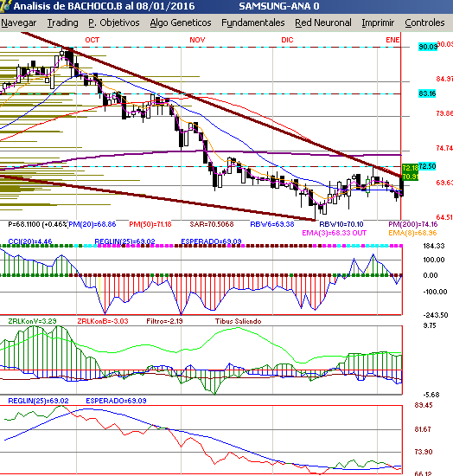Open the Imprimir menu
This screenshot has height=476, width=453.
pyautogui.click(x=378, y=23)
